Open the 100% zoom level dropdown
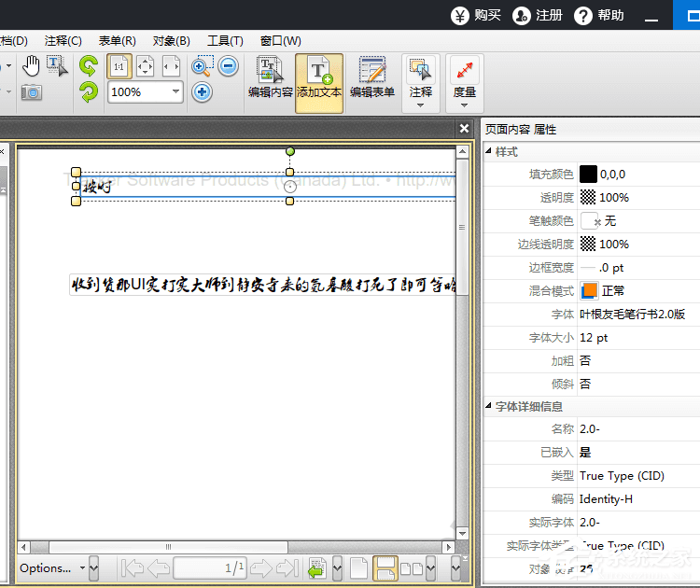Screen dimensions: 700x588 175,92
